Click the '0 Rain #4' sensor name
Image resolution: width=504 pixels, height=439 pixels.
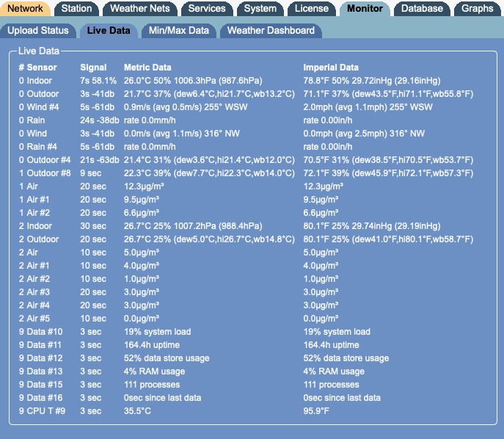(38, 147)
